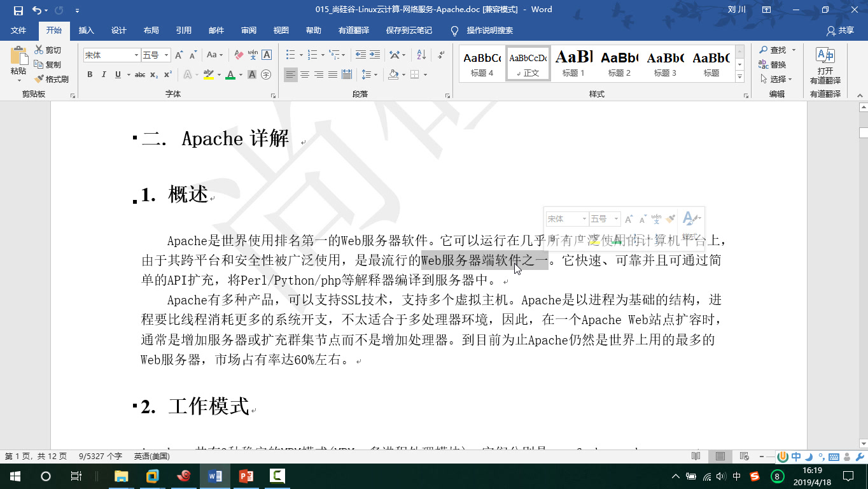Toggle underline formatting
868x489 pixels.
pos(118,75)
